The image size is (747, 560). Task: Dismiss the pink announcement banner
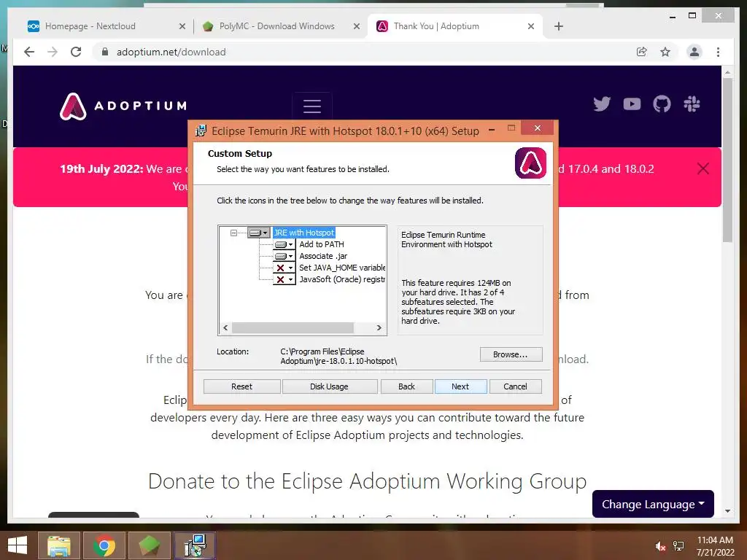pos(703,168)
